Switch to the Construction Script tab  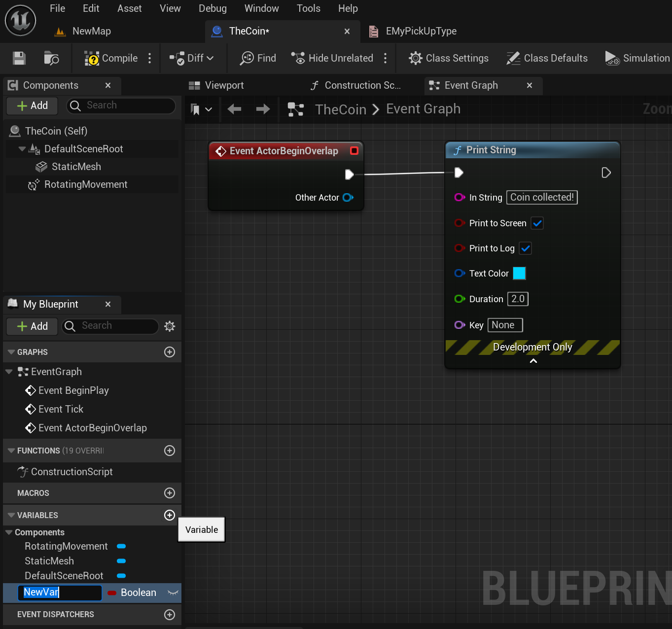tap(356, 85)
